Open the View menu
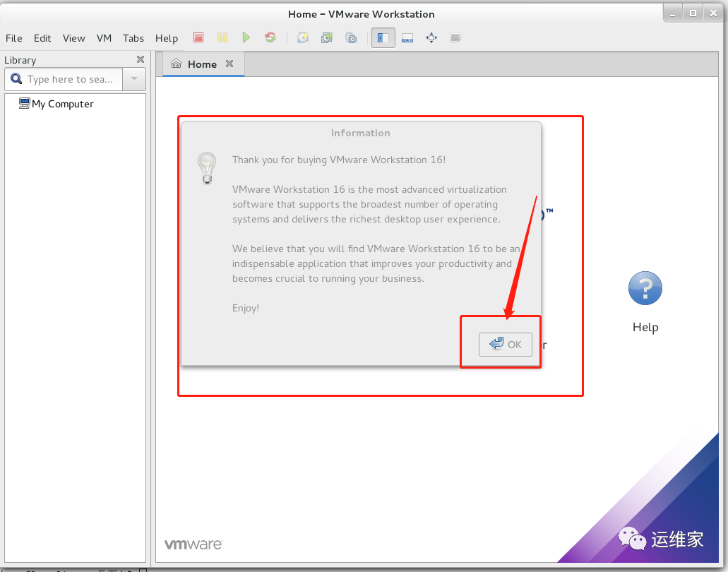This screenshot has height=572, width=728. click(74, 38)
